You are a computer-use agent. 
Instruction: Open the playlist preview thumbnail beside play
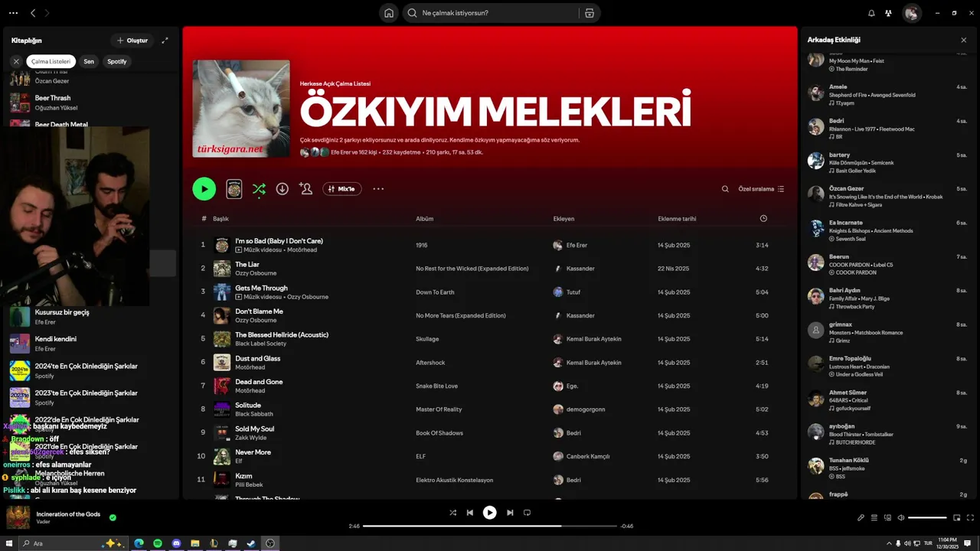[234, 189]
